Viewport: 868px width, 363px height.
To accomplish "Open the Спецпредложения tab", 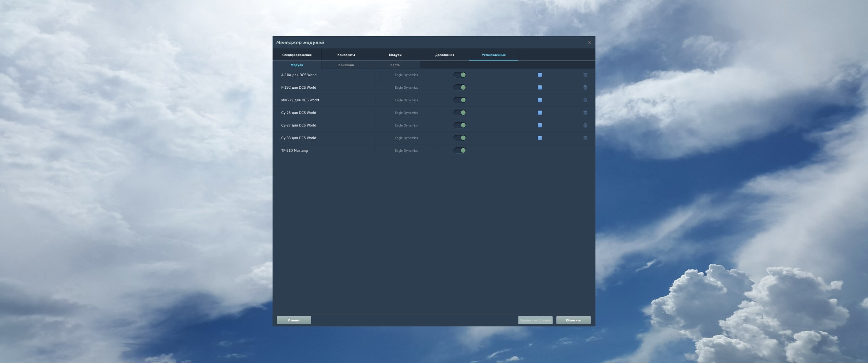I will point(297,55).
